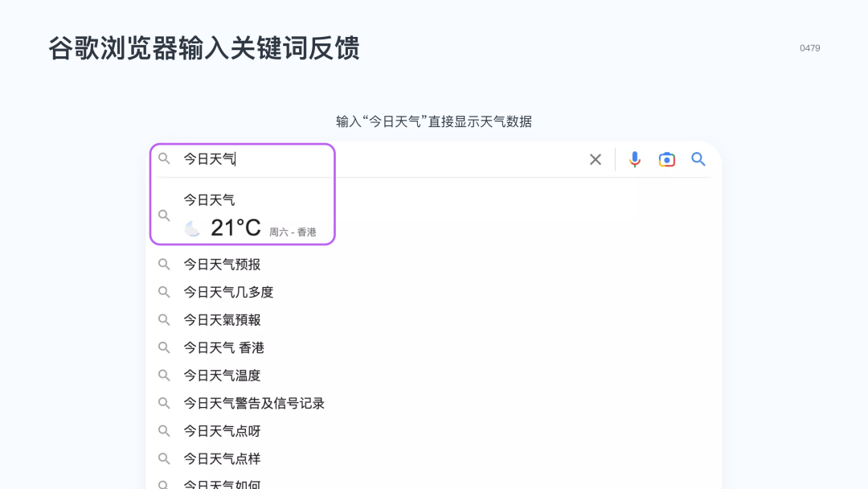Choose suggestion 今日天气点样

click(222, 458)
